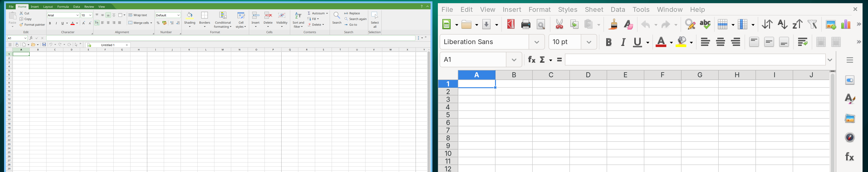This screenshot has width=868, height=172.
Task: Open Arial font dropdown in PlanMaker
Action: [x=78, y=15]
